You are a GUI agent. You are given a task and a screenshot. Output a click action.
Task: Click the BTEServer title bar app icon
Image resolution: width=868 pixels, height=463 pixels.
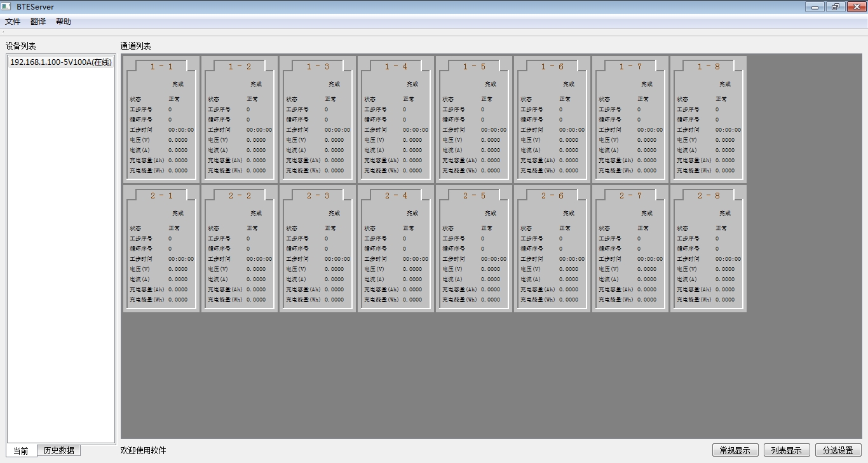[x=7, y=7]
